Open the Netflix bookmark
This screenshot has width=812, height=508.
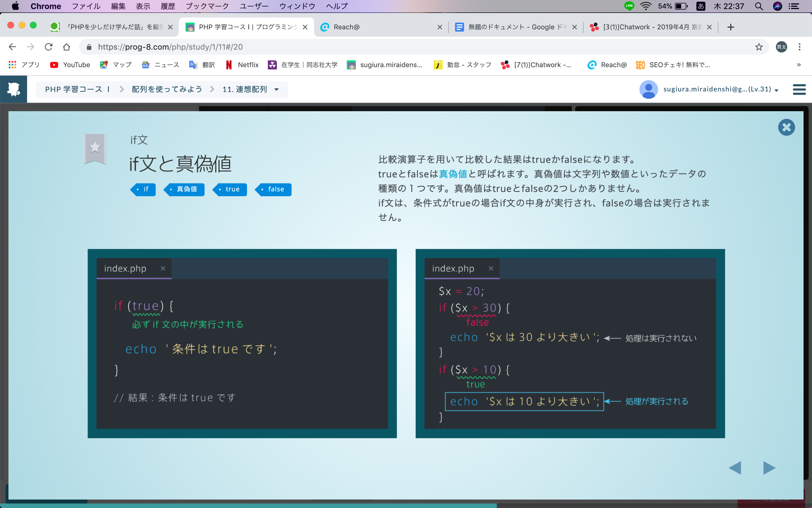coord(242,65)
